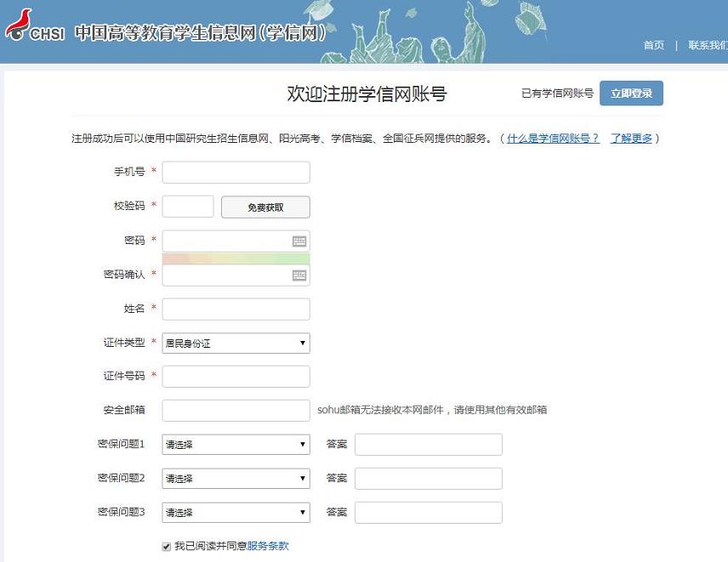Image resolution: width=728 pixels, height=562 pixels.
Task: Focus the 手机号 input field
Action: 236,173
